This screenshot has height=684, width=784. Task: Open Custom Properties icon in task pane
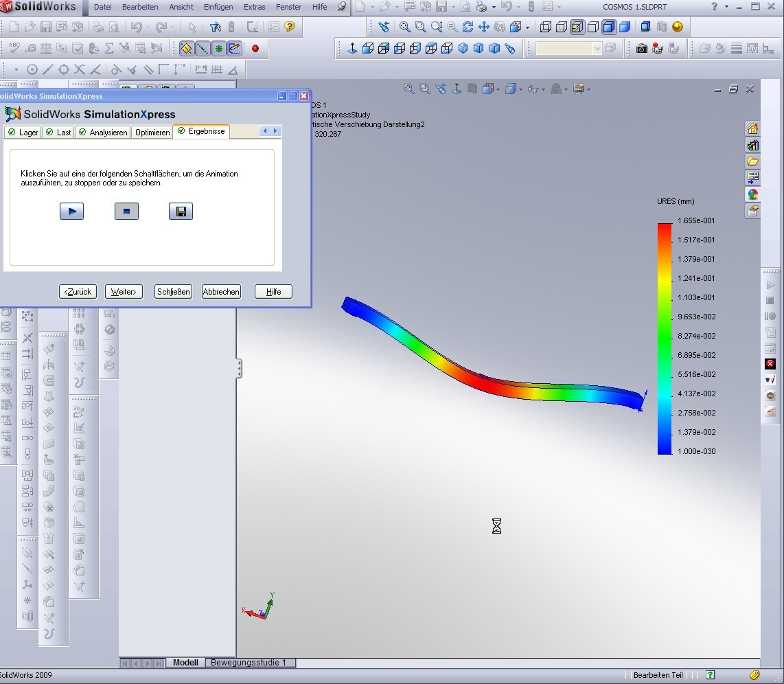point(752,211)
